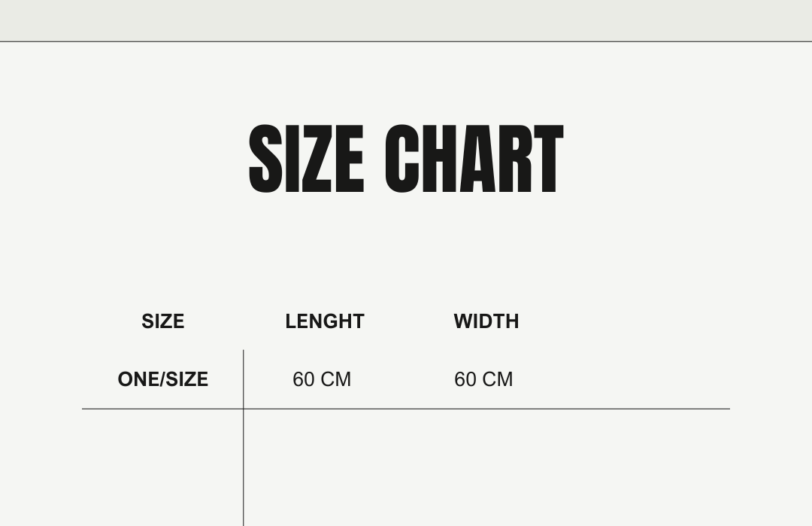The width and height of the screenshot is (812, 526).
Task: Click the ONE/SIZE row label
Action: [162, 379]
